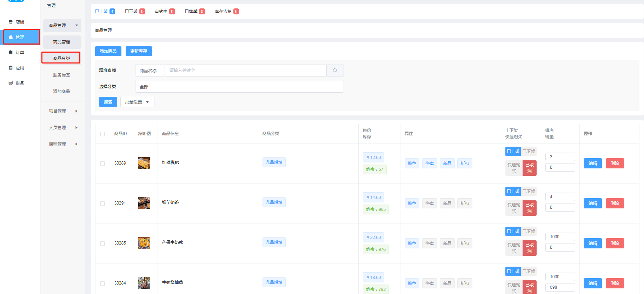
Task: Switch to the 审核中 tab
Action: click(x=165, y=12)
